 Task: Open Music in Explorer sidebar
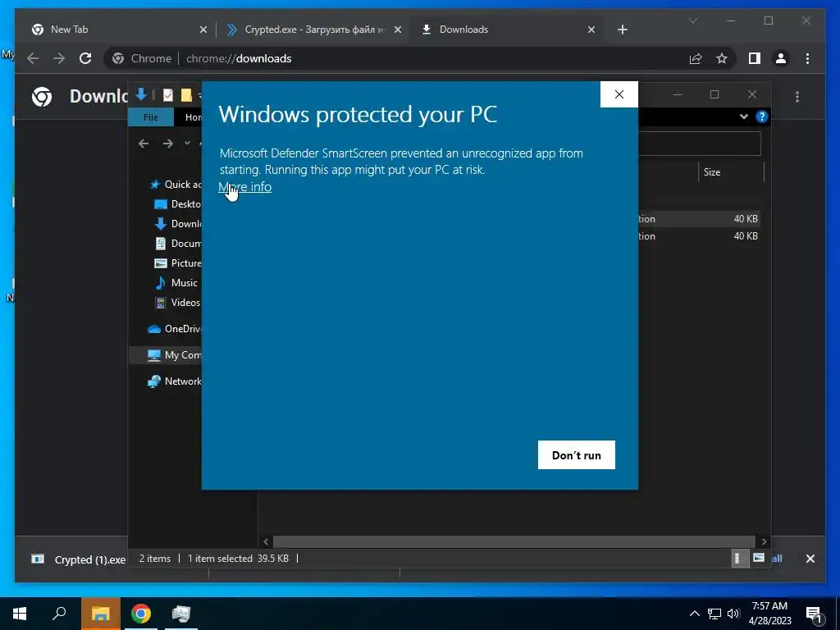[x=176, y=283]
